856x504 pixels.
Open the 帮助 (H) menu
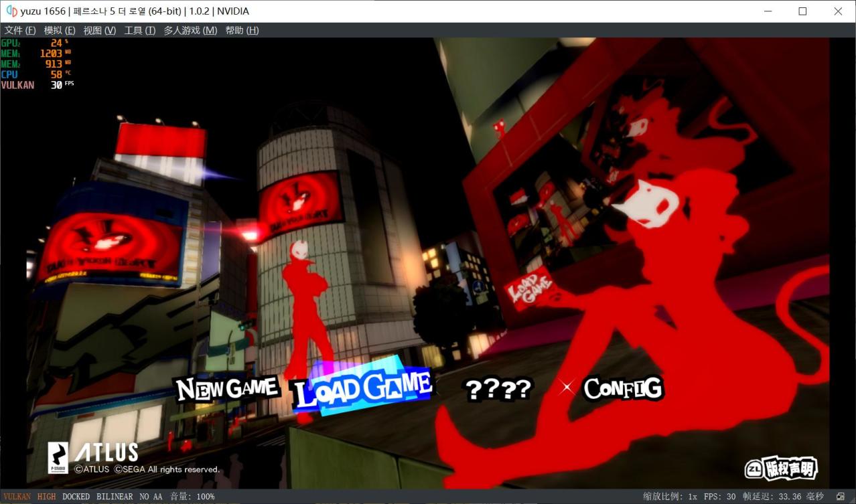[x=242, y=30]
